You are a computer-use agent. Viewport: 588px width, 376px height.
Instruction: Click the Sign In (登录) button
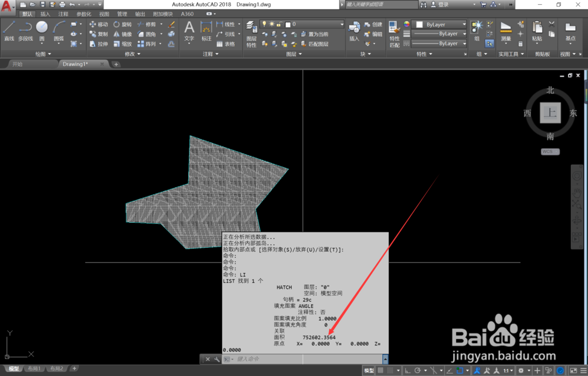click(x=439, y=5)
